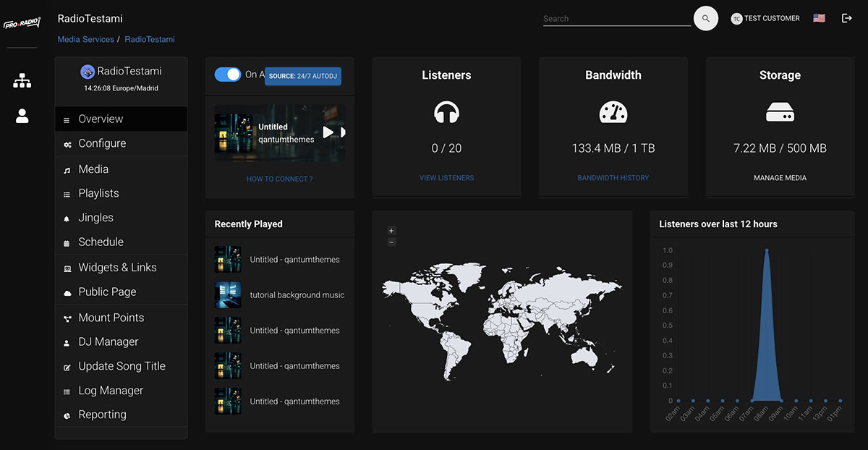868x450 pixels.
Task: Click the logout icon top right
Action: (847, 17)
